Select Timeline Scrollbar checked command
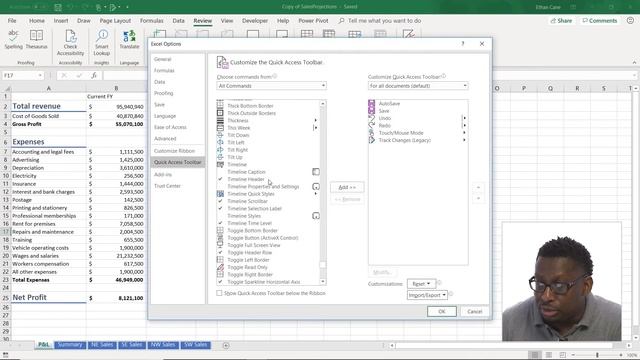 point(248,201)
